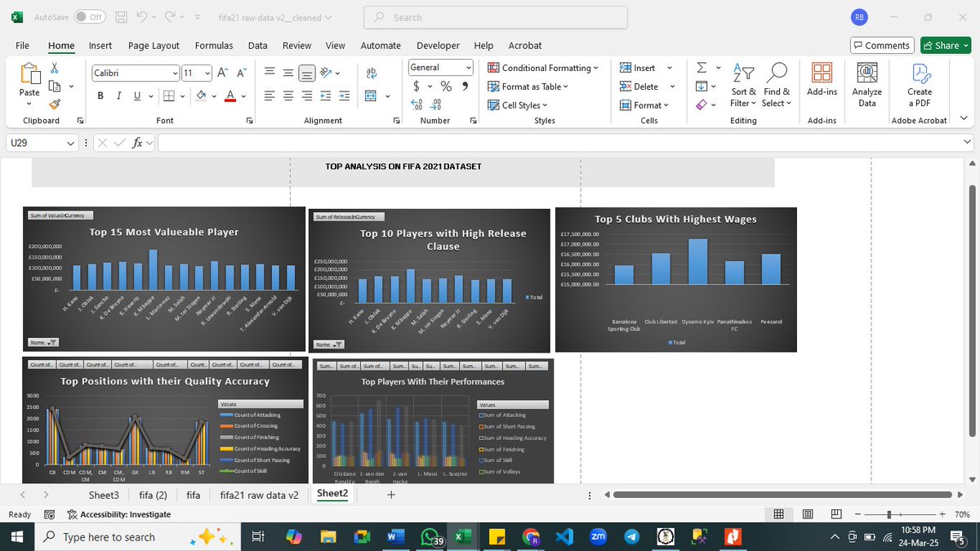Screen dimensions: 980x551
Task: Apply the red font color
Action: [x=229, y=96]
